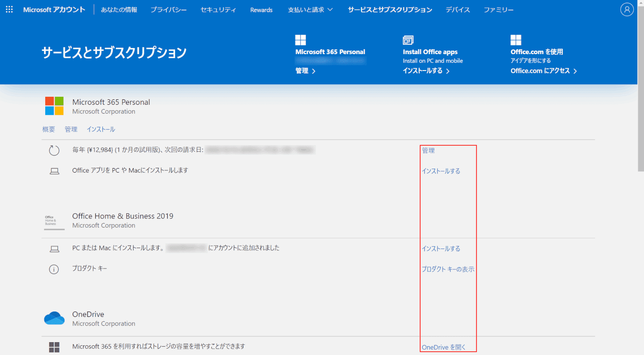Open the app launcher grid icon
The image size is (644, 355).
[9, 9]
